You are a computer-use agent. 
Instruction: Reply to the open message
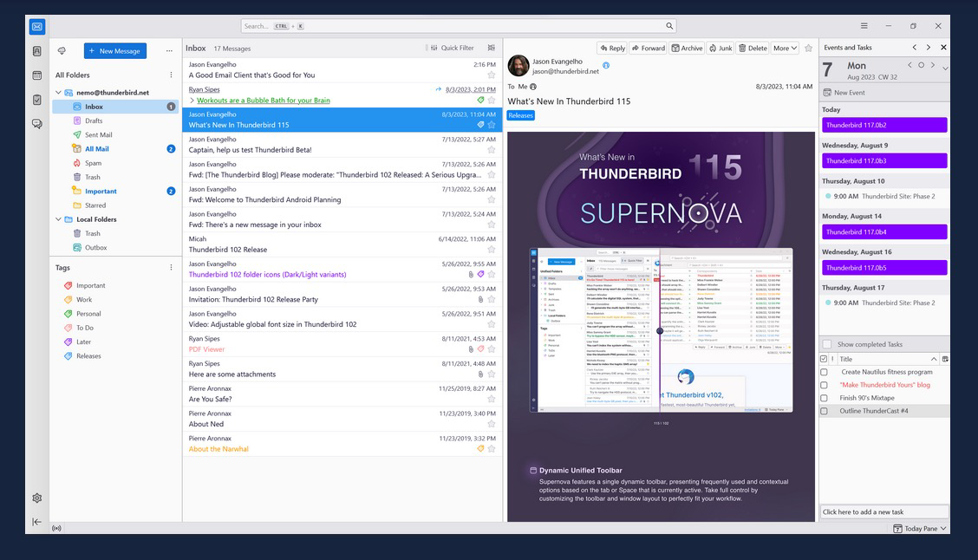click(612, 49)
